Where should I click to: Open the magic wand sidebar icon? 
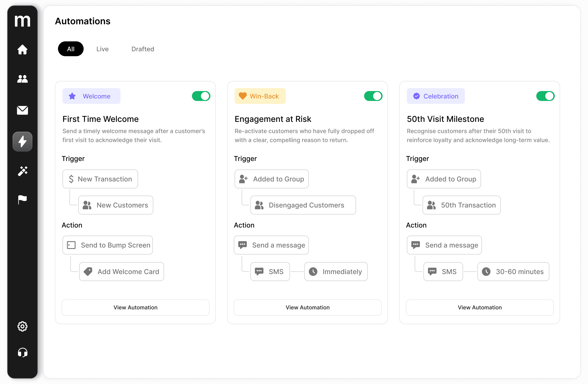[x=22, y=171]
